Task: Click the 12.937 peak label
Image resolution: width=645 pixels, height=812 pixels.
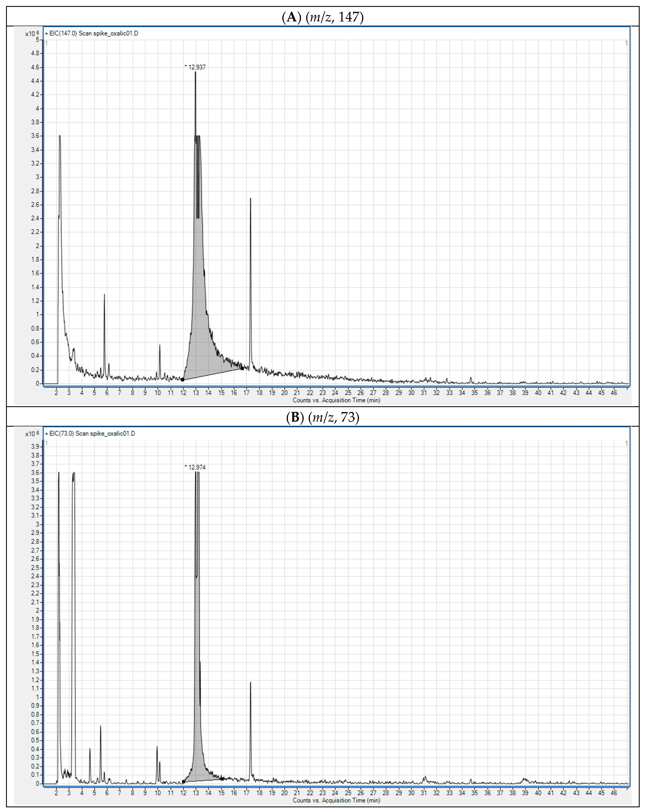Action: click(197, 67)
